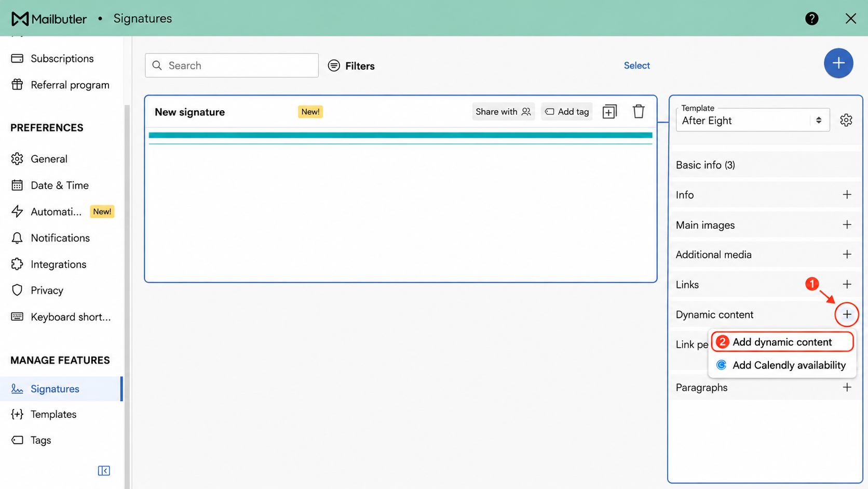Click Add tag button
The width and height of the screenshot is (868, 489).
point(566,112)
